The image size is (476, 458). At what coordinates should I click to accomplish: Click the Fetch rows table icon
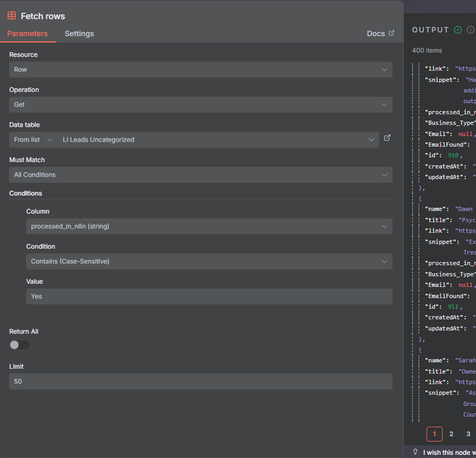(12, 16)
